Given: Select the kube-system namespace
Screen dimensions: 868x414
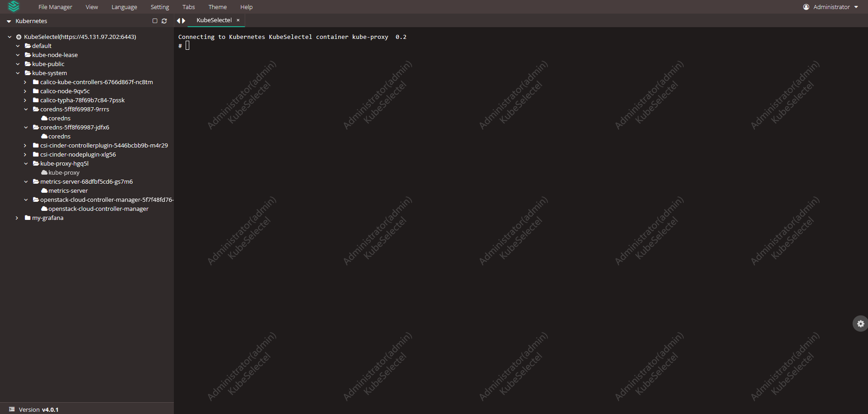Looking at the screenshot, I should coord(46,73).
